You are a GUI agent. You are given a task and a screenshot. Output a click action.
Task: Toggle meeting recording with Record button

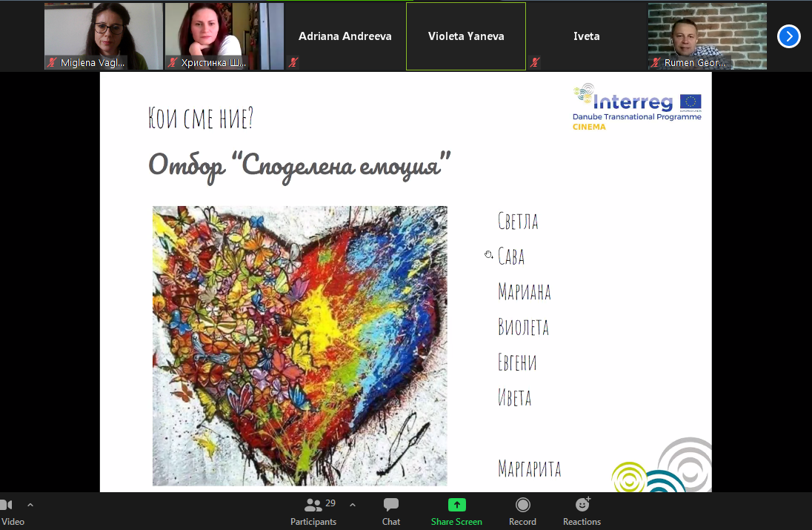522,506
